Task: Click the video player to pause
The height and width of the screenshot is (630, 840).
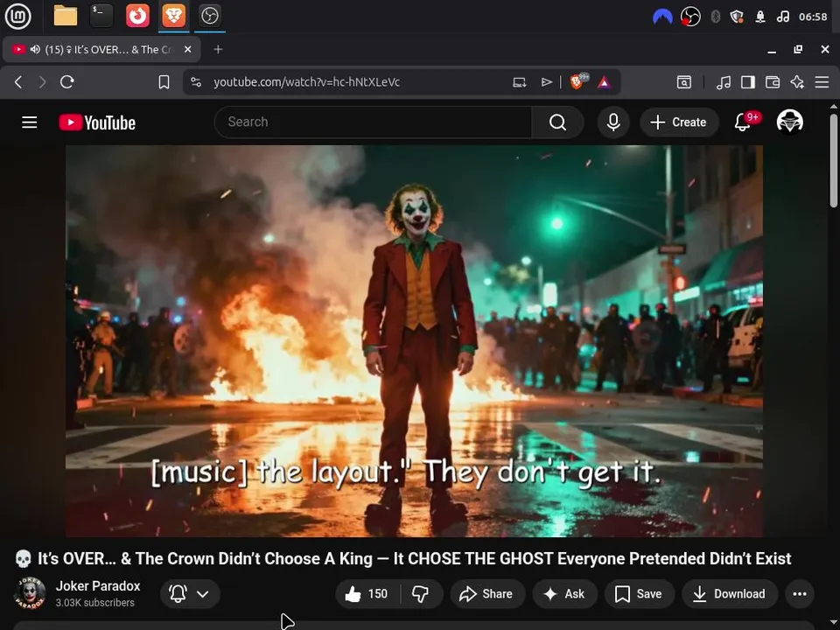Action: pyautogui.click(x=414, y=340)
